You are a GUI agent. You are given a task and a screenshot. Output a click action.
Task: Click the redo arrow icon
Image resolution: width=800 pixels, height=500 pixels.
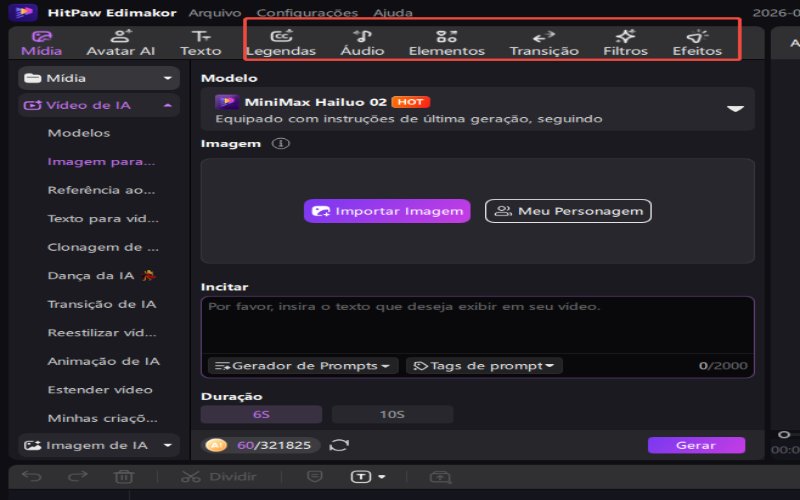tap(78, 477)
